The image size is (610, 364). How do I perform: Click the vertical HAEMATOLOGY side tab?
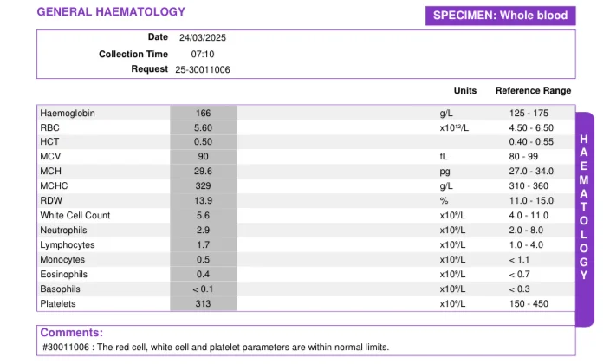click(584, 219)
